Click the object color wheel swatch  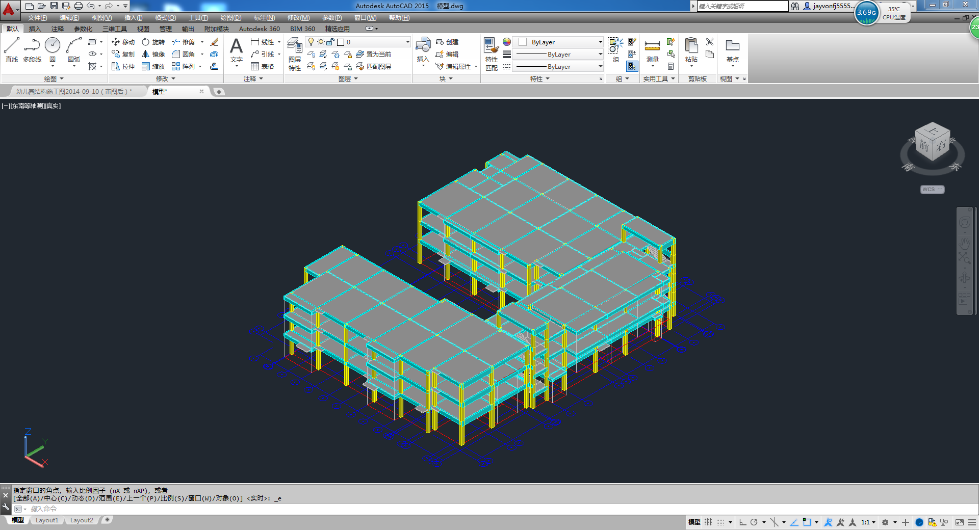tap(507, 42)
